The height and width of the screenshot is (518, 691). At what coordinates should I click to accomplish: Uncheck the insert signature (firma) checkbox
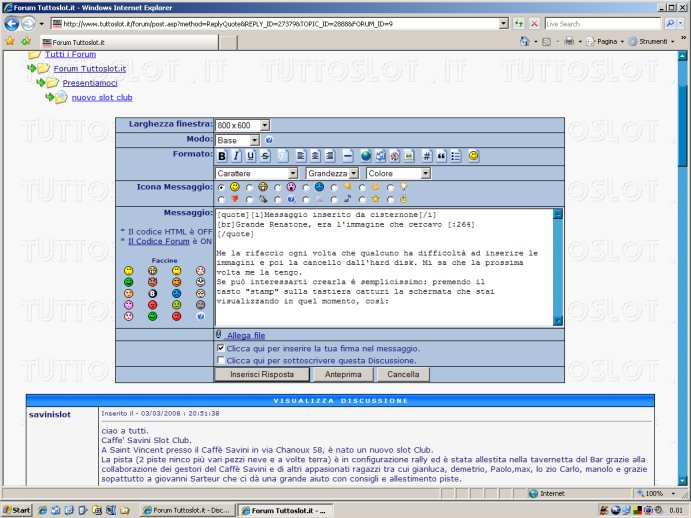[x=221, y=348]
